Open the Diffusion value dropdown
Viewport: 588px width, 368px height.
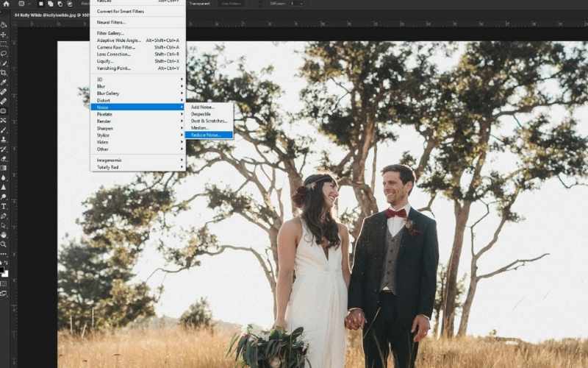[301, 4]
